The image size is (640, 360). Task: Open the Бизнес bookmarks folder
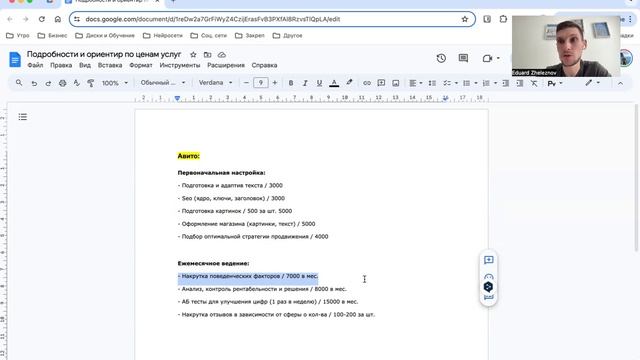(x=52, y=36)
